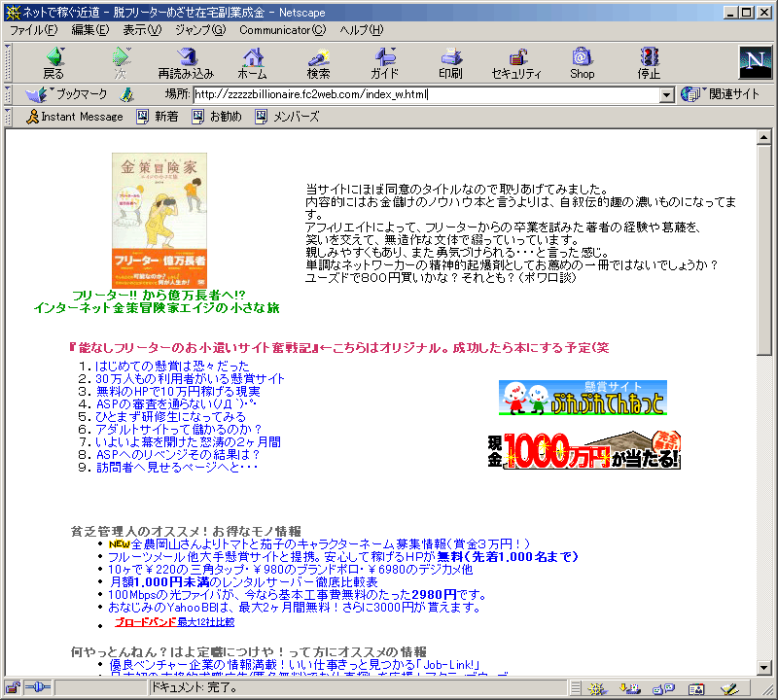Open the ブロードバンド最大12社比較 link

pyautogui.click(x=175, y=622)
